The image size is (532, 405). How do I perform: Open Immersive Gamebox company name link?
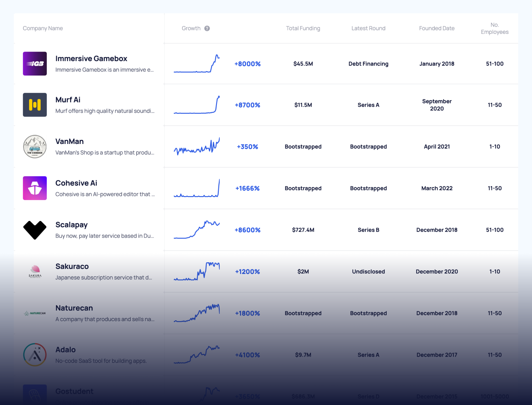(x=91, y=59)
